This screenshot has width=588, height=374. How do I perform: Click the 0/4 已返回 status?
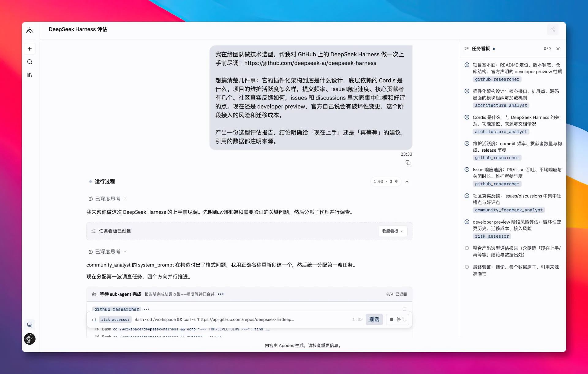pos(396,294)
